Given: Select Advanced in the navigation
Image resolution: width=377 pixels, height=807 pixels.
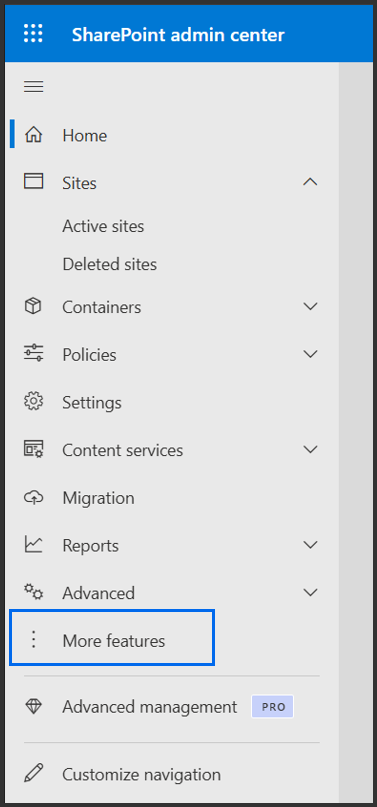Looking at the screenshot, I should click(x=99, y=593).
